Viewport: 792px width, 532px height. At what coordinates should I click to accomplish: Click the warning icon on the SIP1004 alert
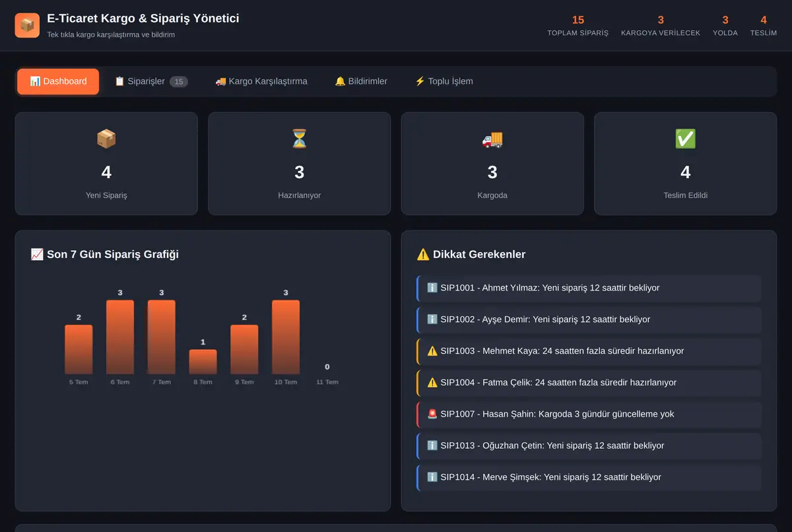[x=432, y=383]
